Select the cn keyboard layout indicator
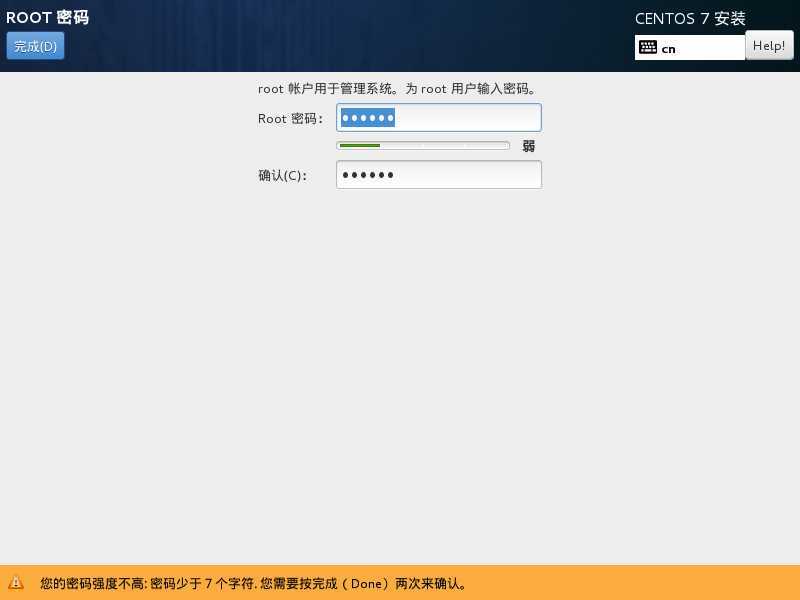This screenshot has height=600, width=800. click(x=689, y=48)
